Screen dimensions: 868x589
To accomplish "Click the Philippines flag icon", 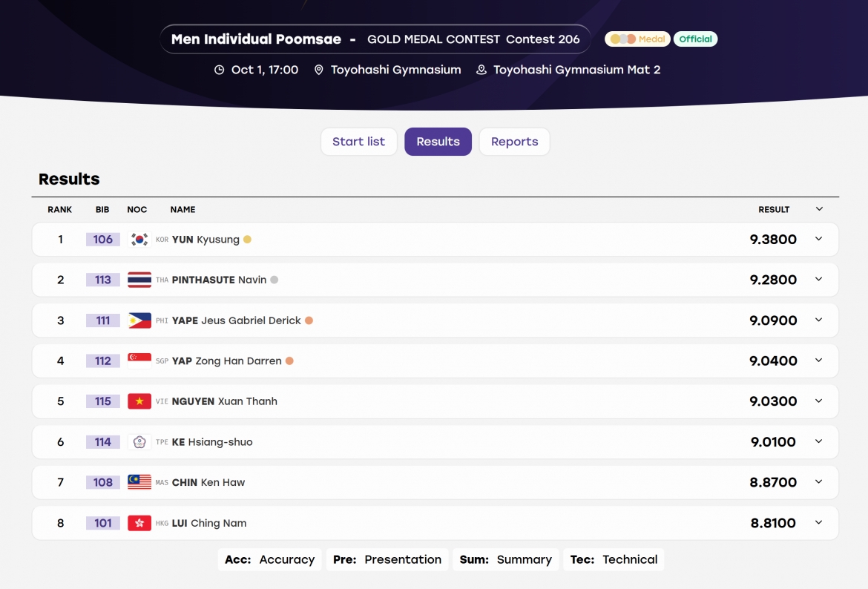I will [x=139, y=320].
